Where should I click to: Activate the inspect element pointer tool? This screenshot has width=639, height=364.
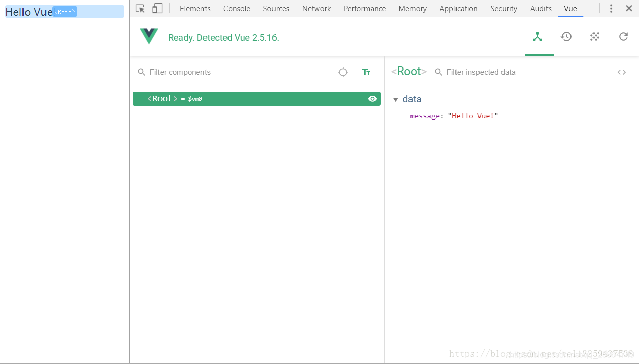coord(139,8)
